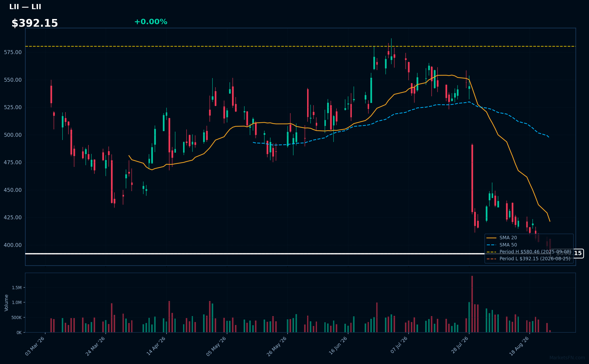Click the 24 Mar '26 date label
Screen dimensions: 589x364
[95, 346]
